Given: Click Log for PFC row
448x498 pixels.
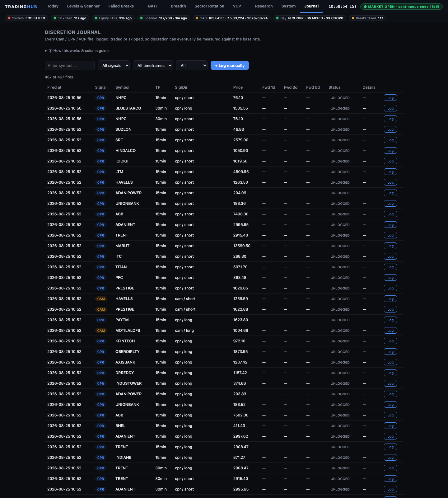Looking at the screenshot, I should click(x=390, y=278).
